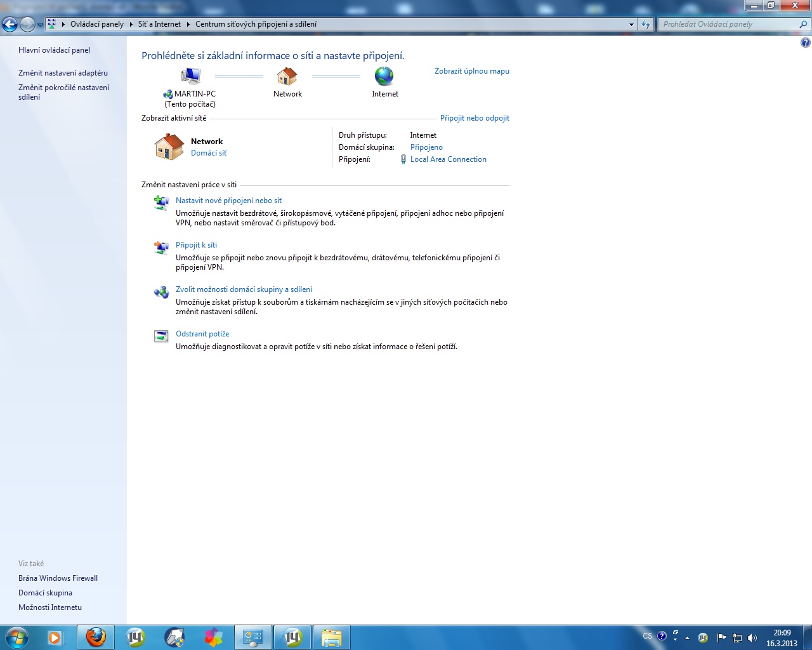Change network type via Domácí síť
Image resolution: width=812 pixels, height=650 pixels.
click(209, 153)
